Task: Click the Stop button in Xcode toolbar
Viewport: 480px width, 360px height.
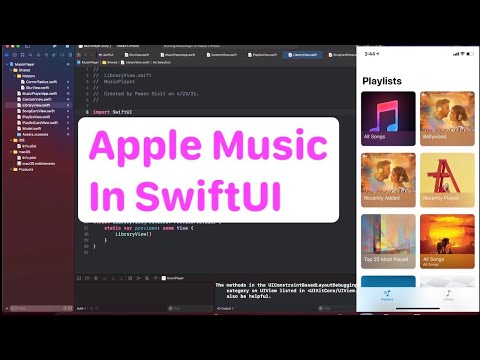Action: click(67, 46)
